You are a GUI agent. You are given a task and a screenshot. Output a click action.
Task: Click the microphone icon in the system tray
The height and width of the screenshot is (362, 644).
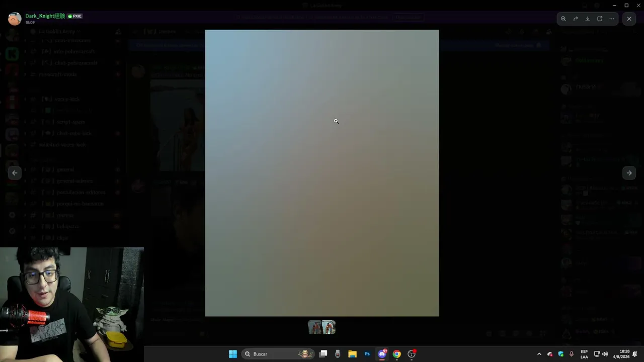[x=571, y=354]
